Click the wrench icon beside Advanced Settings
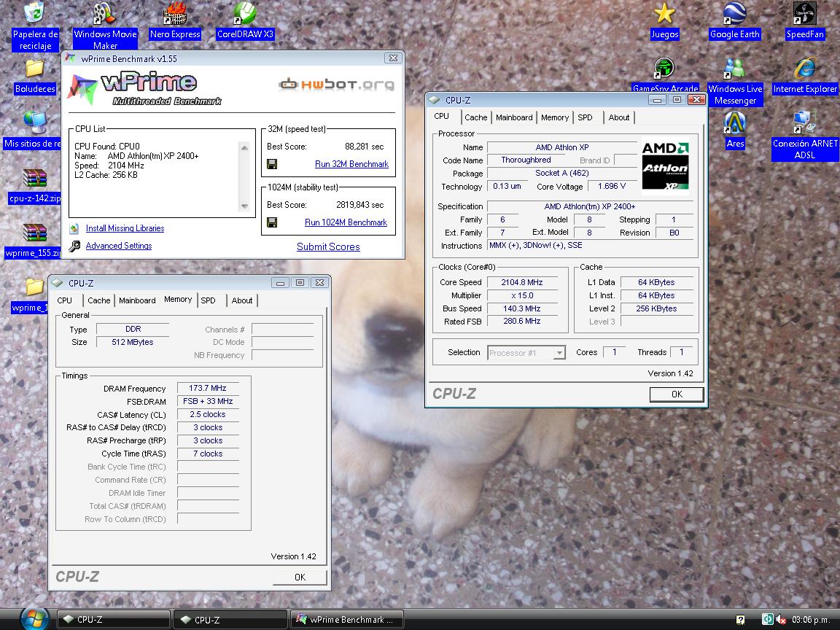 coord(74,246)
